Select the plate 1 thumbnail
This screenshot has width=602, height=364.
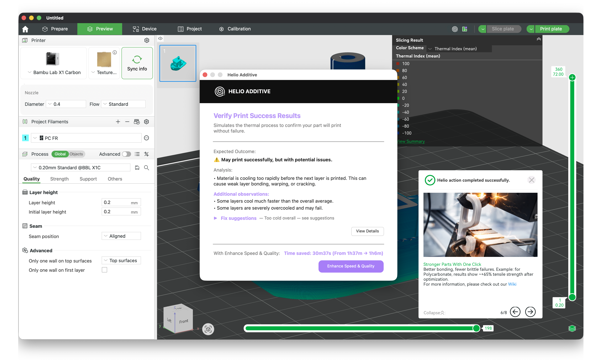tap(178, 63)
